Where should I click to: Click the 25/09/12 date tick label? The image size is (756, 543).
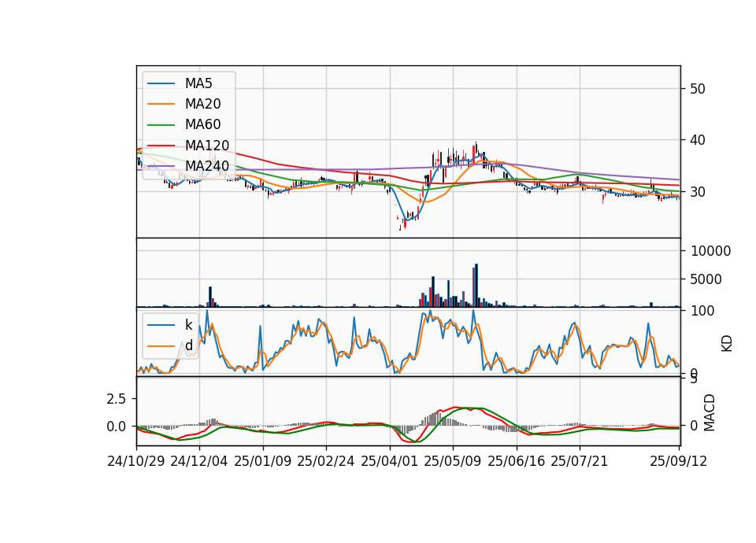[678, 462]
